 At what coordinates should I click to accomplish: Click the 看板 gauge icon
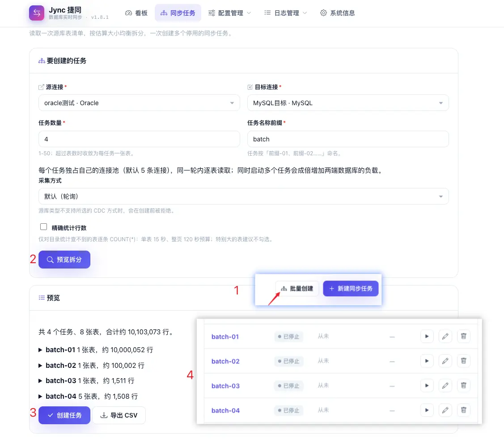point(129,13)
